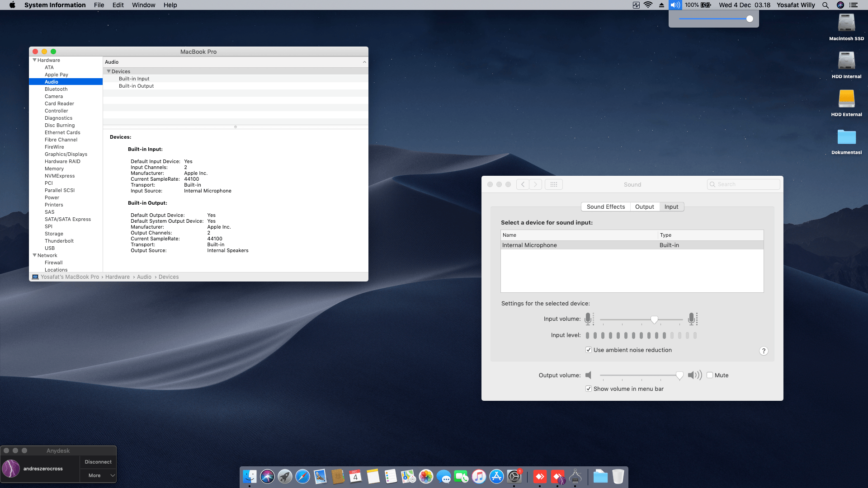Click Disconnect in the AnyDesk window
This screenshot has height=488, width=868.
(98, 462)
